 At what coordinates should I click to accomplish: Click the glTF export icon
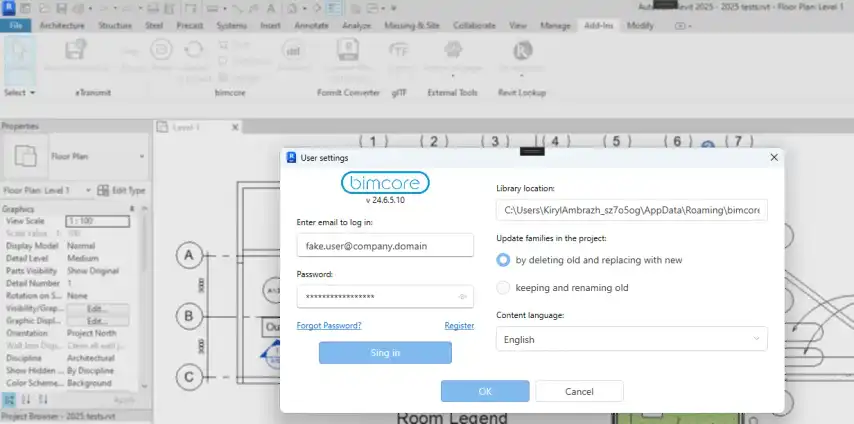point(399,51)
